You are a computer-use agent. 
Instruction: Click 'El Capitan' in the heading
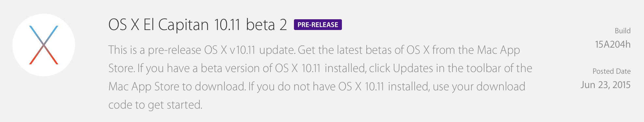pos(176,25)
